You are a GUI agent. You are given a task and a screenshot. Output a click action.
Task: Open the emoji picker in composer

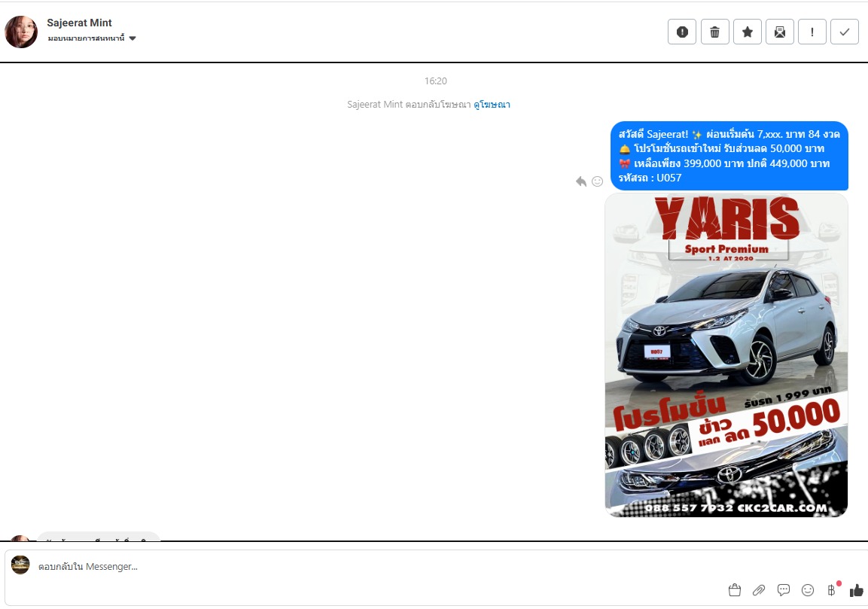click(x=808, y=590)
